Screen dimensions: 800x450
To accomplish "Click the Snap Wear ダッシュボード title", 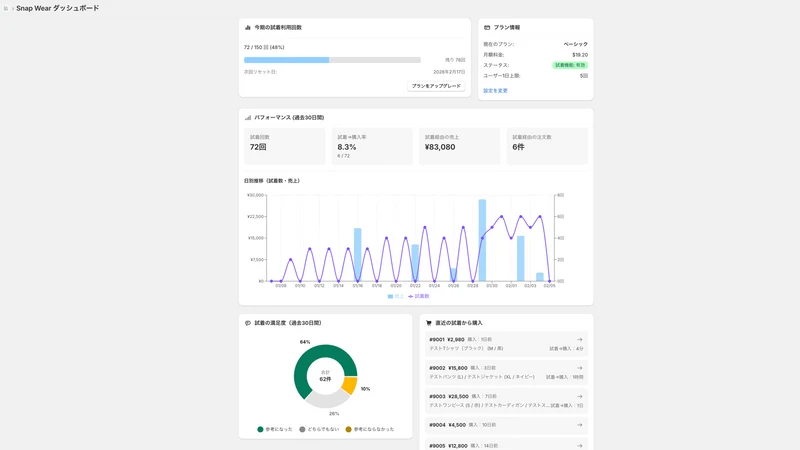I will (x=58, y=8).
